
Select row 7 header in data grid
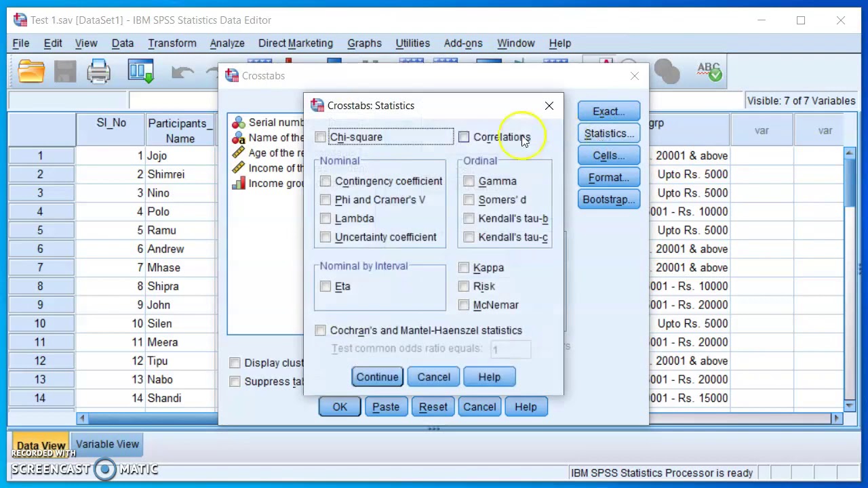click(x=41, y=268)
